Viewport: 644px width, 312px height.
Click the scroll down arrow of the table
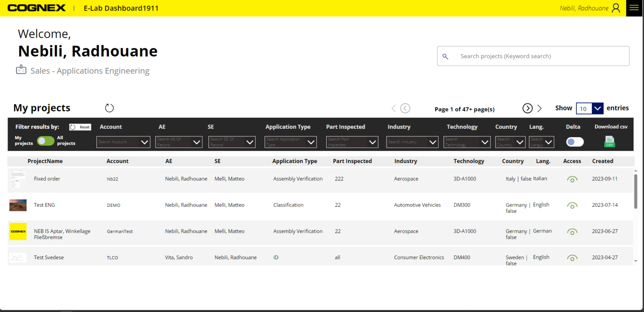636,261
